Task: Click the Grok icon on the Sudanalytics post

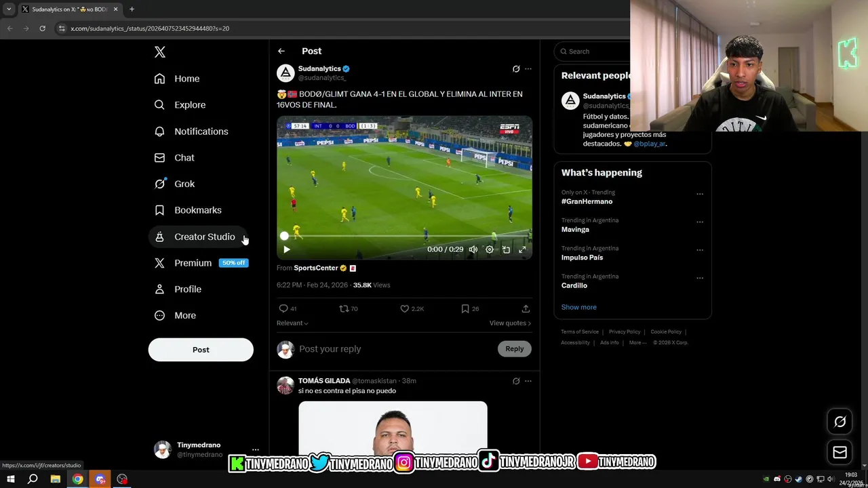Action: click(x=516, y=69)
